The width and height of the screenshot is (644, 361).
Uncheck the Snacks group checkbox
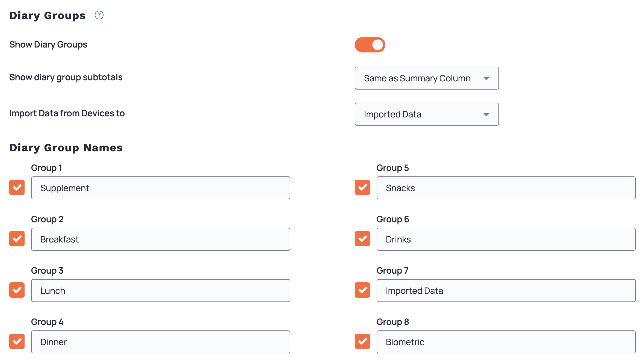tap(362, 188)
